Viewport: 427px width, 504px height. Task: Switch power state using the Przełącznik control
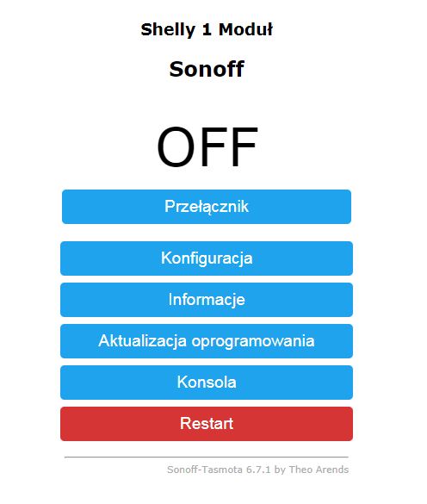click(x=207, y=207)
